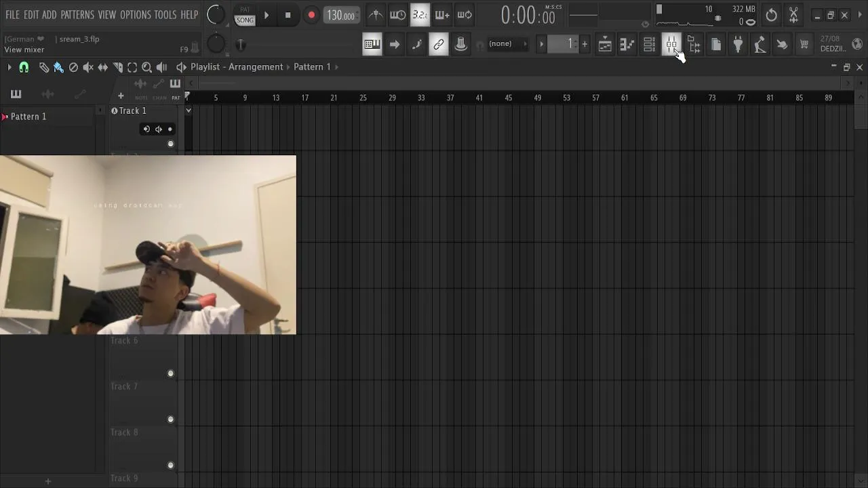
Task: Click the knob-shaped icon beside the link icon
Action: click(461, 45)
